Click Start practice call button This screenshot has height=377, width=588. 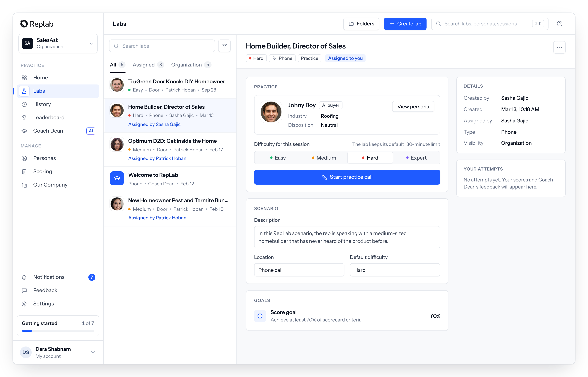tap(347, 177)
